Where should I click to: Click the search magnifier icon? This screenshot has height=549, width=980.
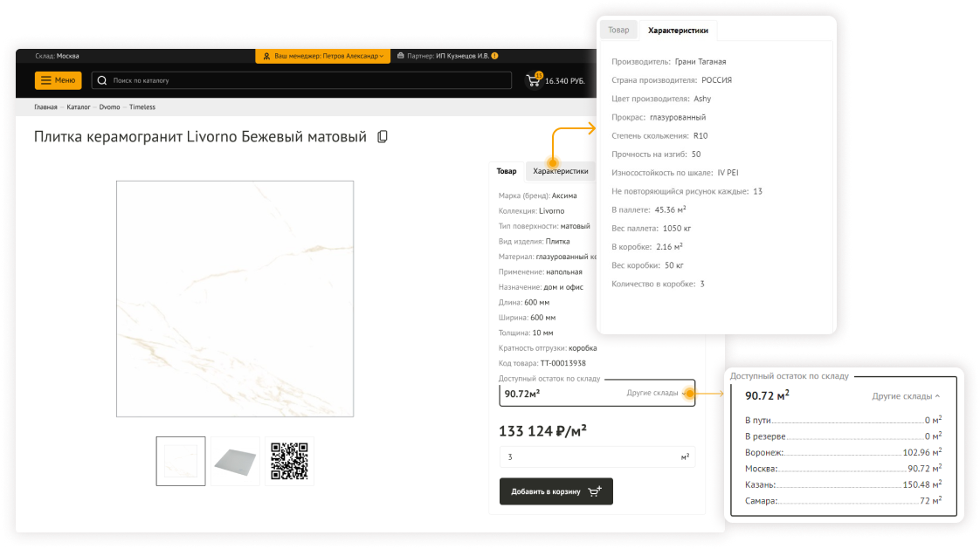tap(102, 80)
